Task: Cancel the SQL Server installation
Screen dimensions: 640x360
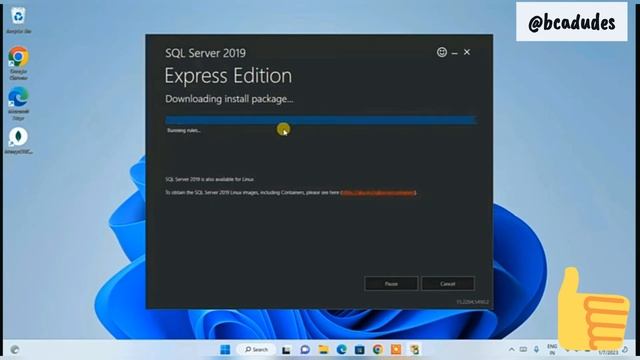Action: click(x=448, y=284)
